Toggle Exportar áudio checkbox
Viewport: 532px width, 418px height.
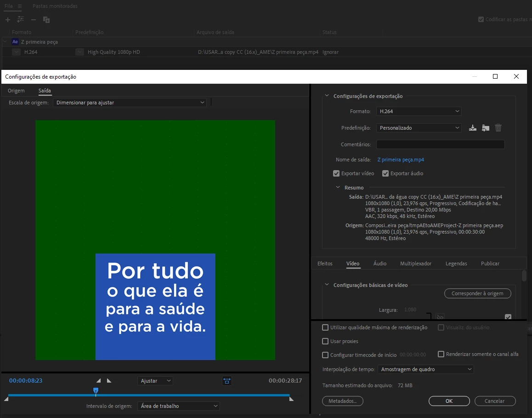pos(385,173)
